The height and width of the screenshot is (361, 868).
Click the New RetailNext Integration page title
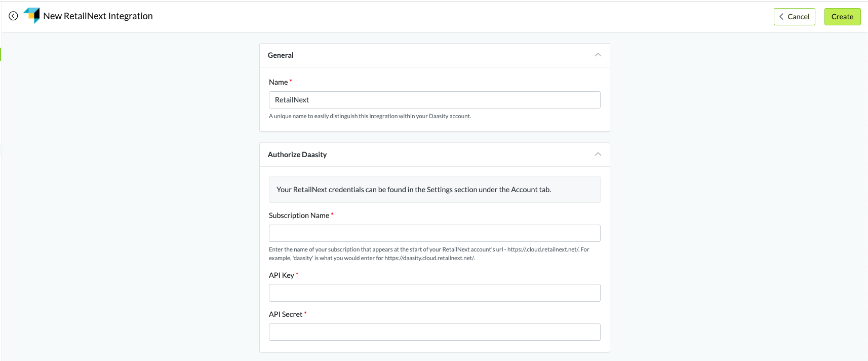pos(98,16)
